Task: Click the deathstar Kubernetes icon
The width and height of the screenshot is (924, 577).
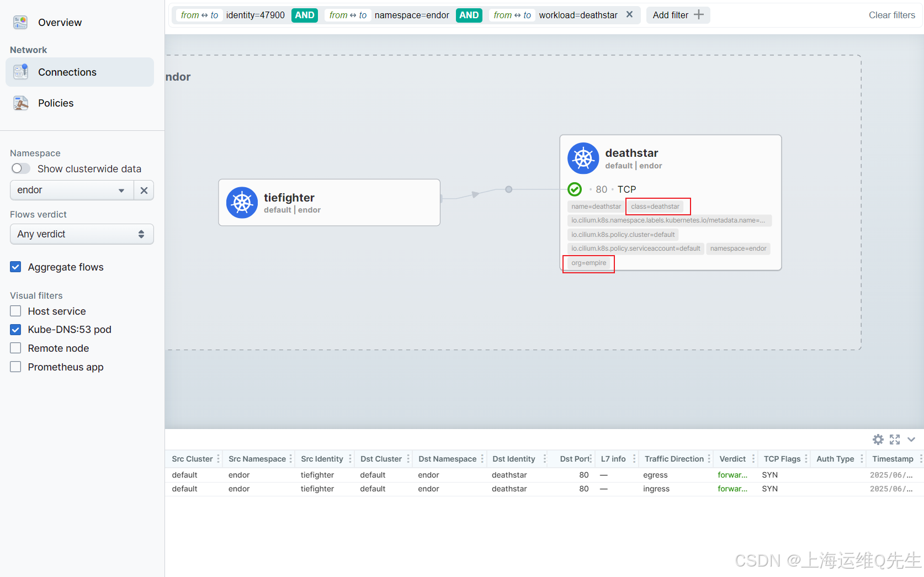Action: click(583, 158)
